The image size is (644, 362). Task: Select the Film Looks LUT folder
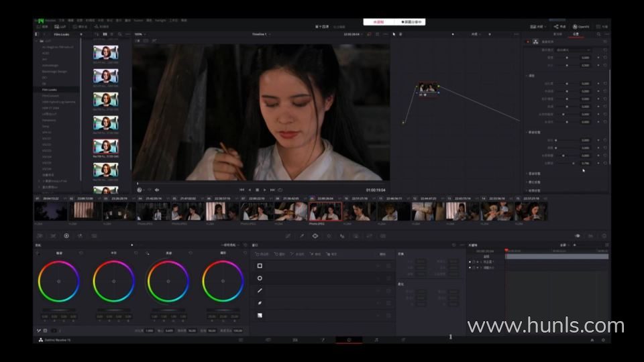coord(50,89)
